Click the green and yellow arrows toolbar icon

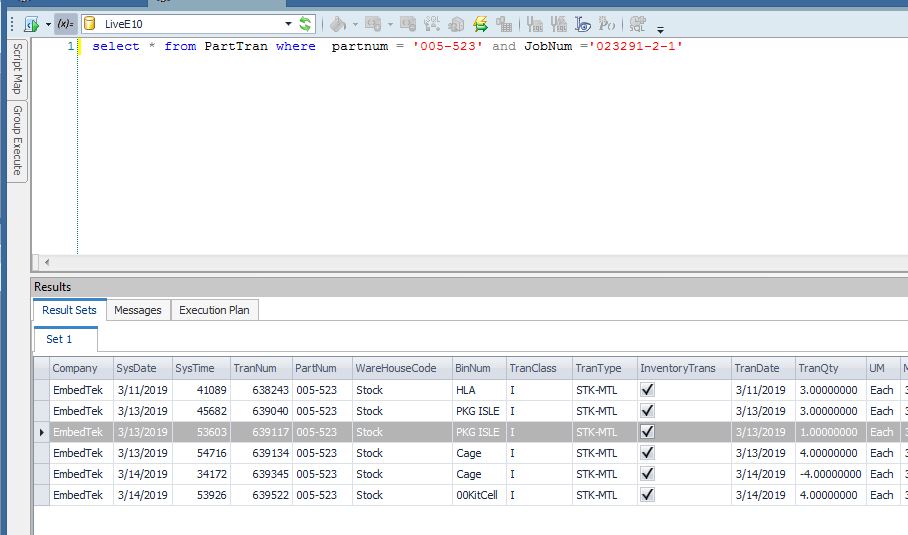click(480, 23)
